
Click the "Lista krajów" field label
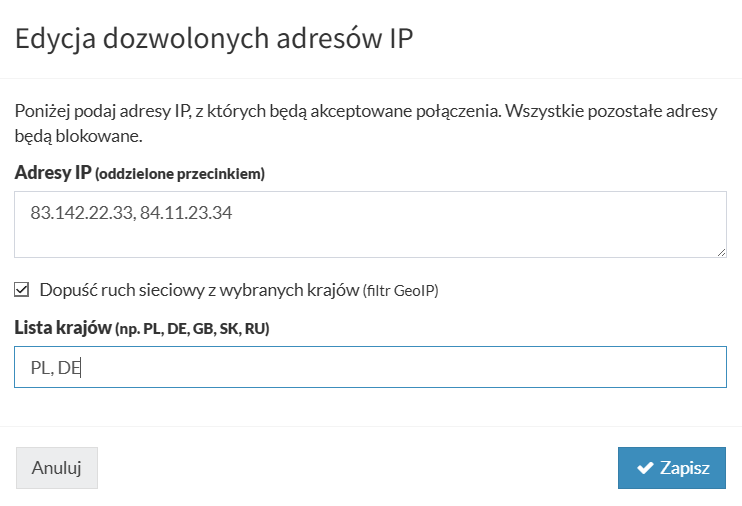62,327
